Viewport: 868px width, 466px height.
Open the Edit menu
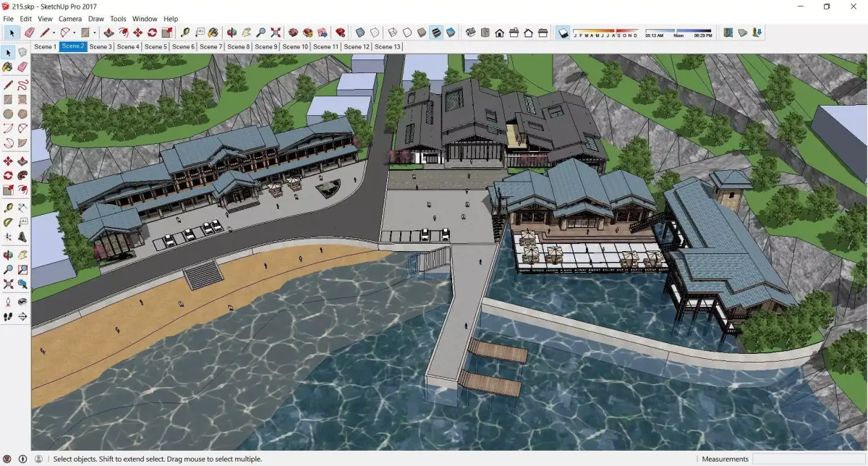point(25,18)
